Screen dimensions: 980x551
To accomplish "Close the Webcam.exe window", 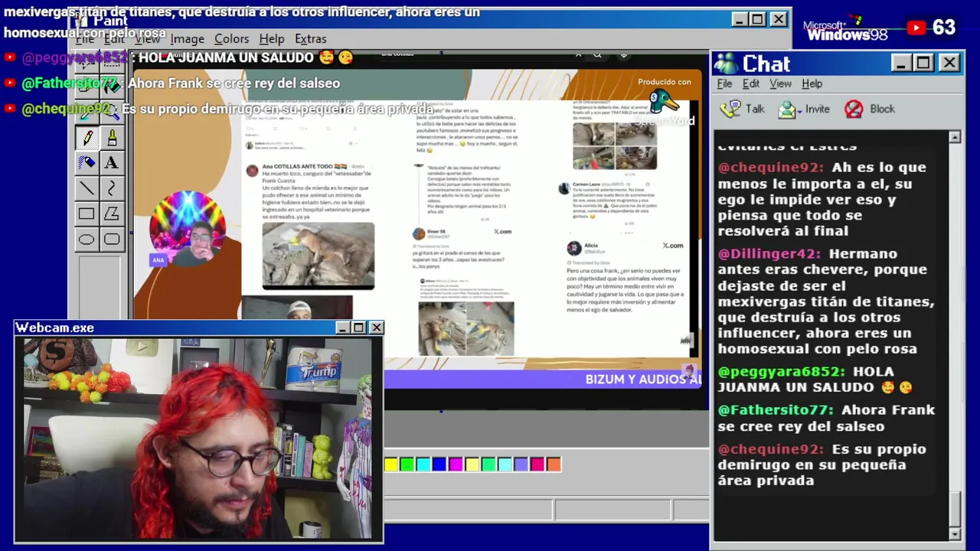I will click(376, 328).
